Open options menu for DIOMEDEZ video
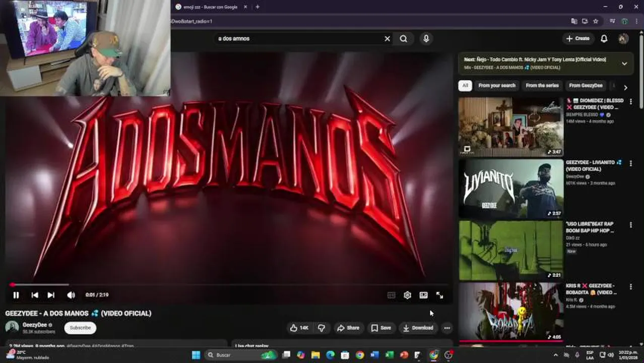This screenshot has width=644, height=363. point(630,102)
